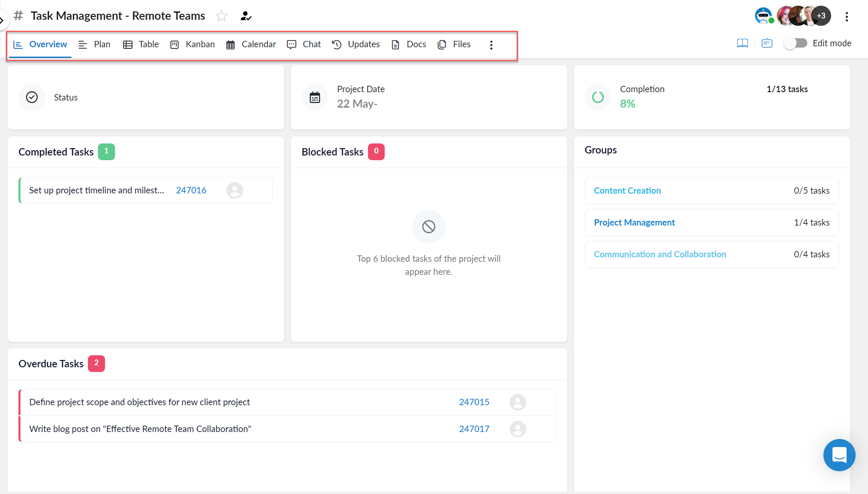Open the Project Management group link

(634, 222)
